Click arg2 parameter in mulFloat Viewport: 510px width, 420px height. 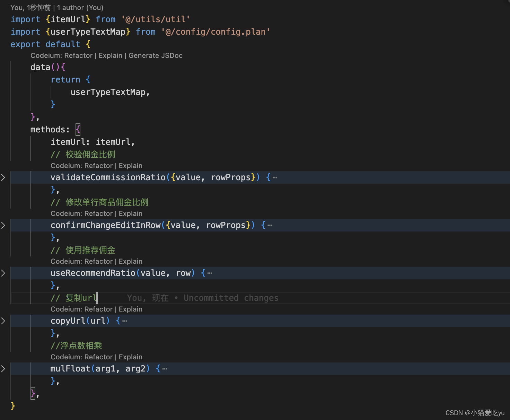135,369
